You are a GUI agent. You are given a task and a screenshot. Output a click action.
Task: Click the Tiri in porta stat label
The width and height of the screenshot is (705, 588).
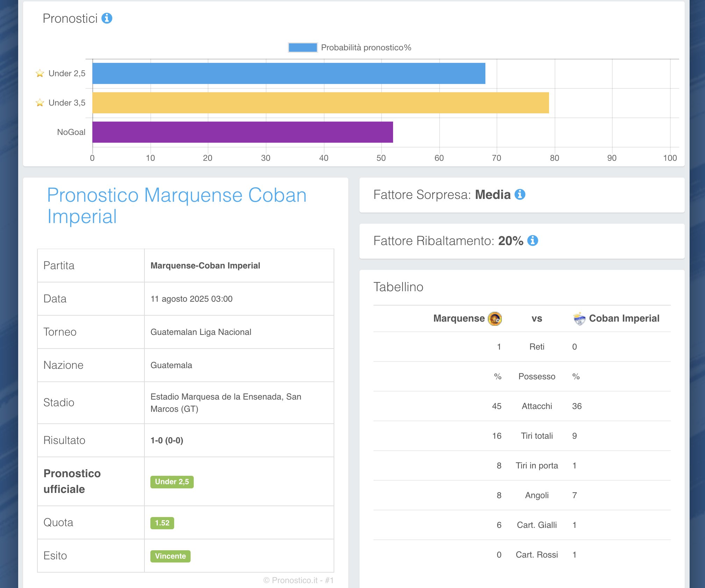537,466
